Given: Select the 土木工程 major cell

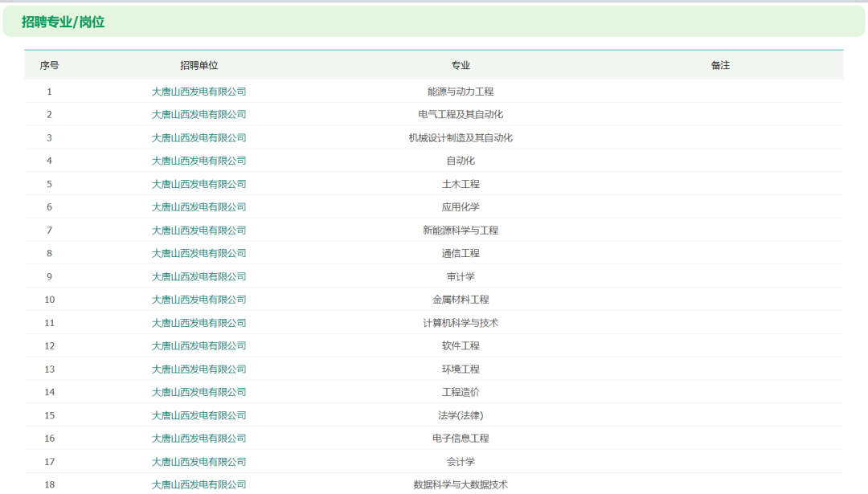Looking at the screenshot, I should click(x=461, y=184).
